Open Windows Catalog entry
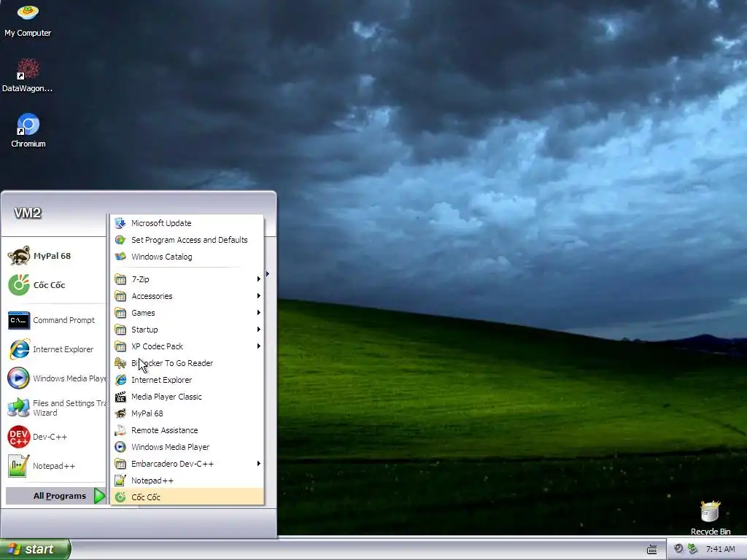This screenshot has width=747, height=560. tap(187, 256)
